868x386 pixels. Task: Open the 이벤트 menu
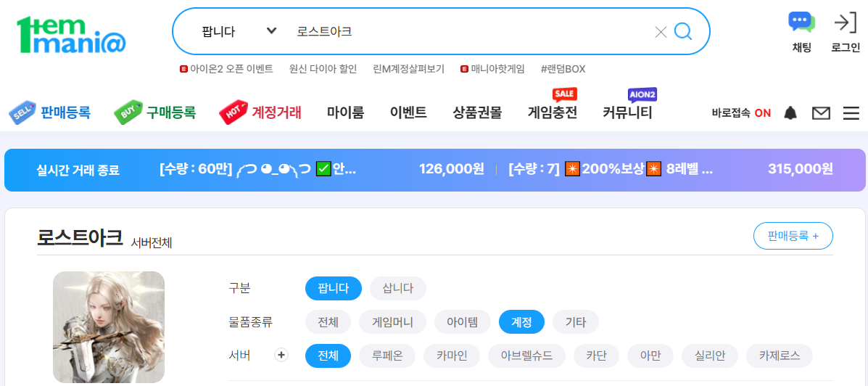point(408,113)
